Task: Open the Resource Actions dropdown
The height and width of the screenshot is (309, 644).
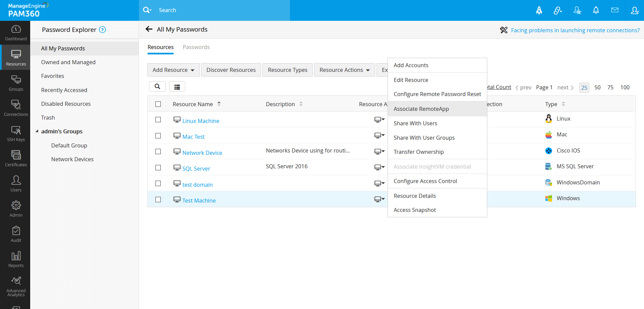Action: point(344,70)
